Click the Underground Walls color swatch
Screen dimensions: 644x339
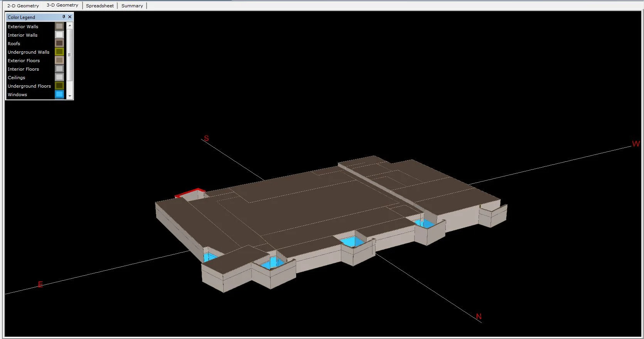click(59, 52)
